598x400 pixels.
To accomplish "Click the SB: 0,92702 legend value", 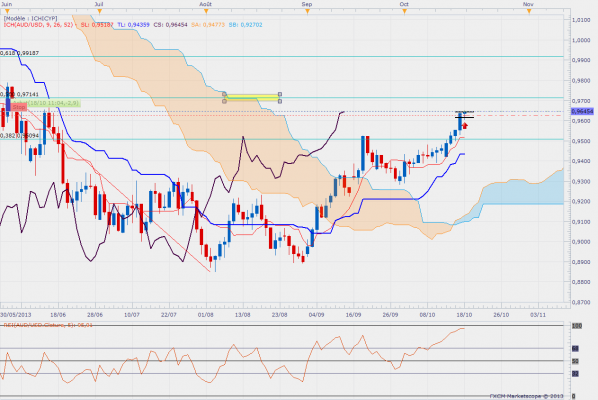I will [246, 25].
